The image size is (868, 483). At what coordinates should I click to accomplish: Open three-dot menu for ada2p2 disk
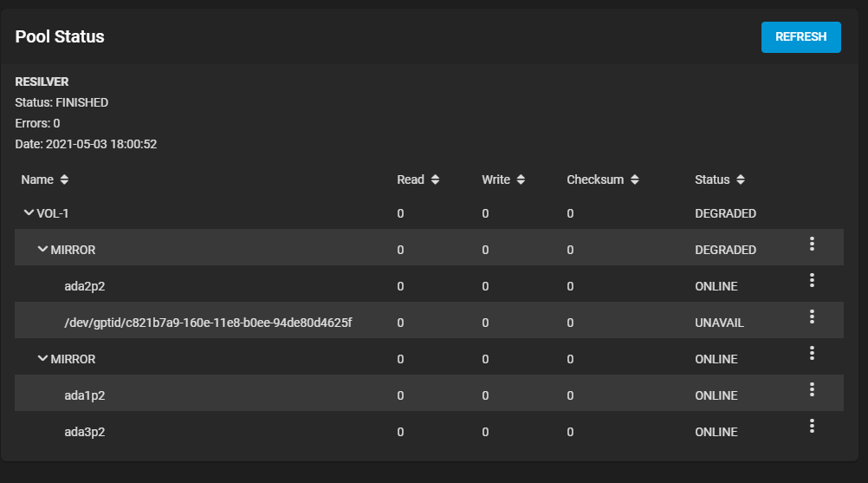tap(812, 280)
